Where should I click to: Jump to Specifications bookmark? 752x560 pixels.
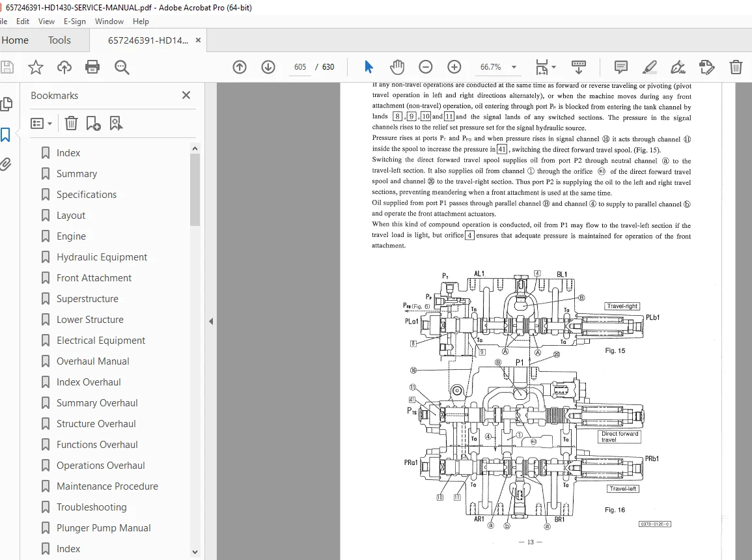click(x=87, y=195)
